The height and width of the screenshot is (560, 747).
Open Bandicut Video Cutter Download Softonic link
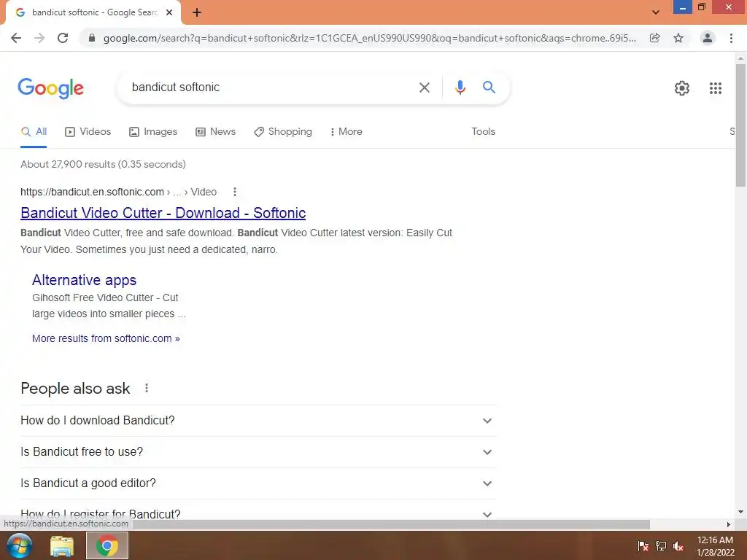point(163,213)
